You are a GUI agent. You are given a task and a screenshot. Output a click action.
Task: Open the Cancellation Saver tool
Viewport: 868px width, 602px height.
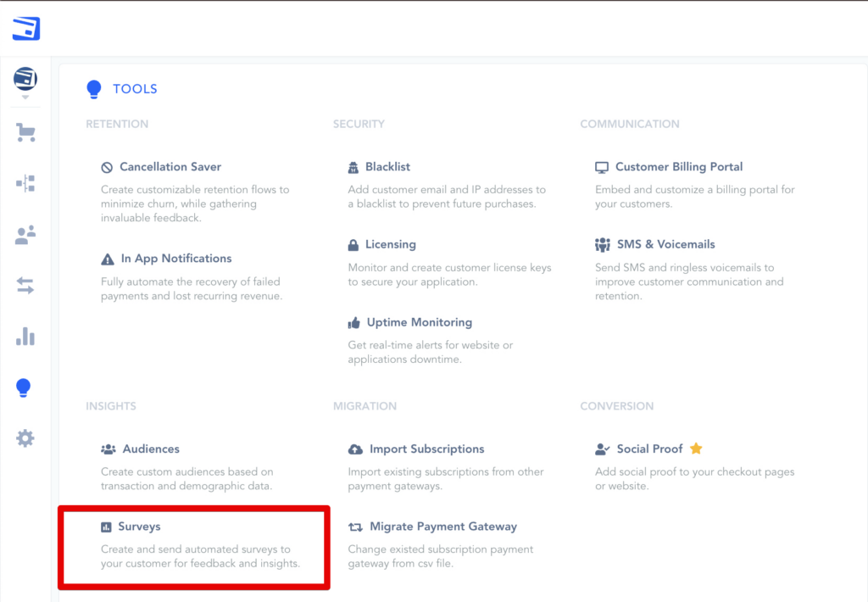[170, 167]
